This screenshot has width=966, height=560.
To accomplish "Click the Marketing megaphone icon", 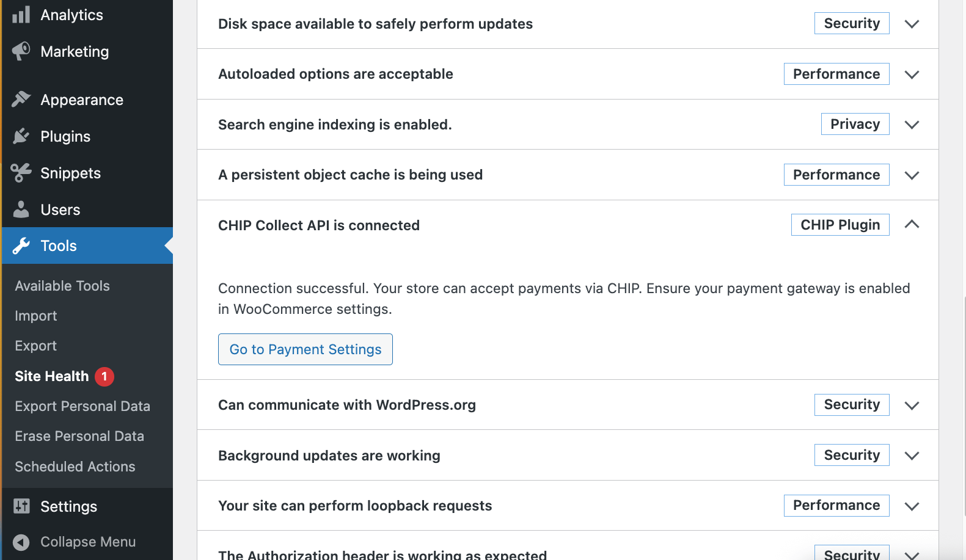I will (21, 51).
